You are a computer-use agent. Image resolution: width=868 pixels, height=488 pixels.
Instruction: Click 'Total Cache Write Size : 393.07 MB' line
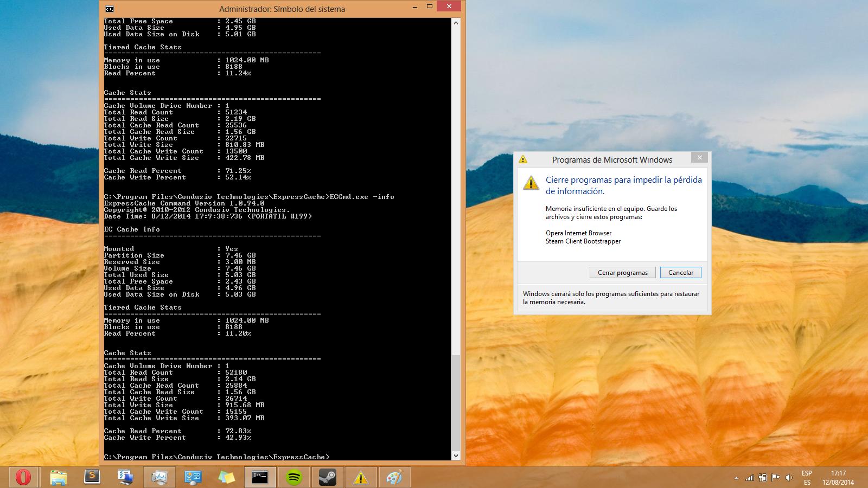pyautogui.click(x=184, y=418)
